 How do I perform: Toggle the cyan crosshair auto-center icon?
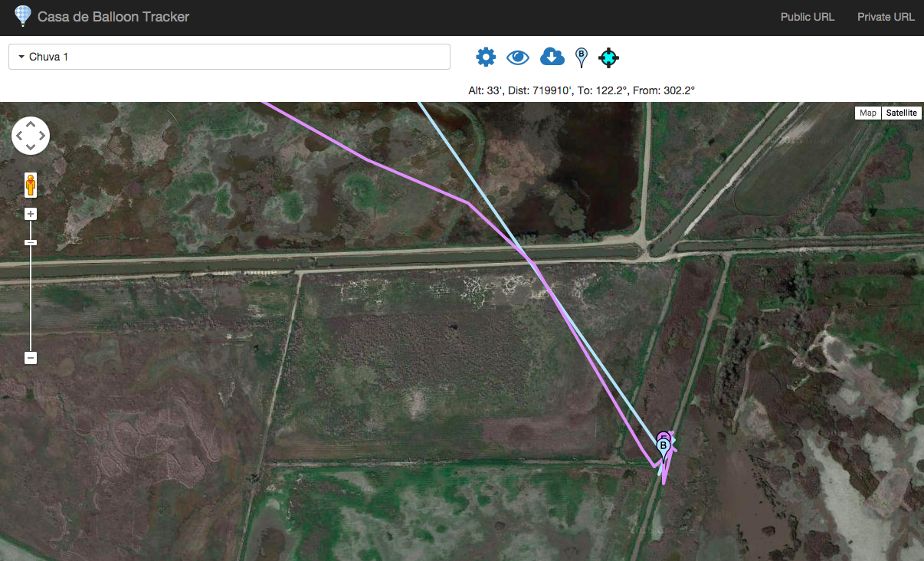pos(609,57)
